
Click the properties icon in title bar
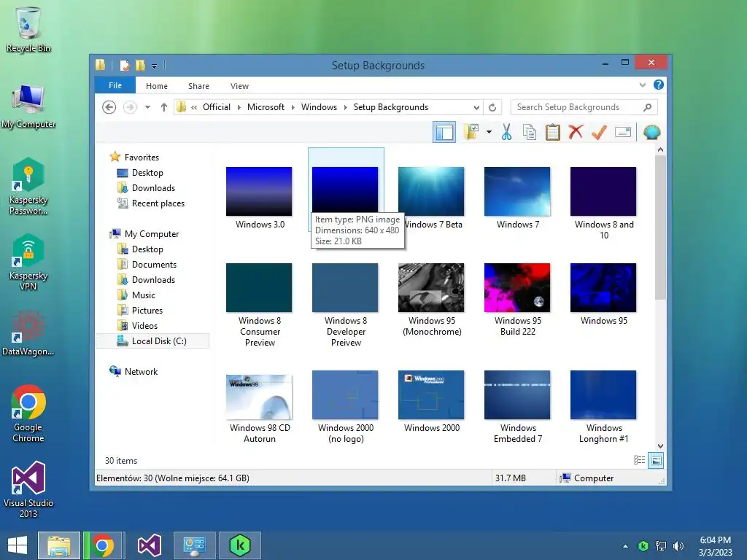pos(124,65)
